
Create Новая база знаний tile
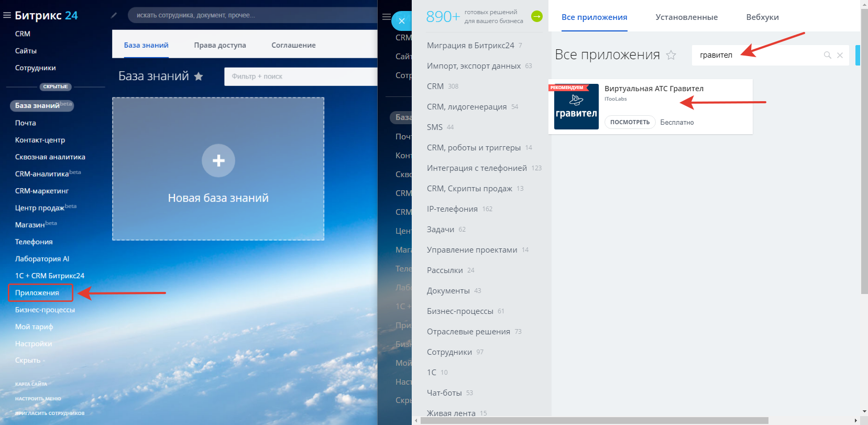point(218,169)
